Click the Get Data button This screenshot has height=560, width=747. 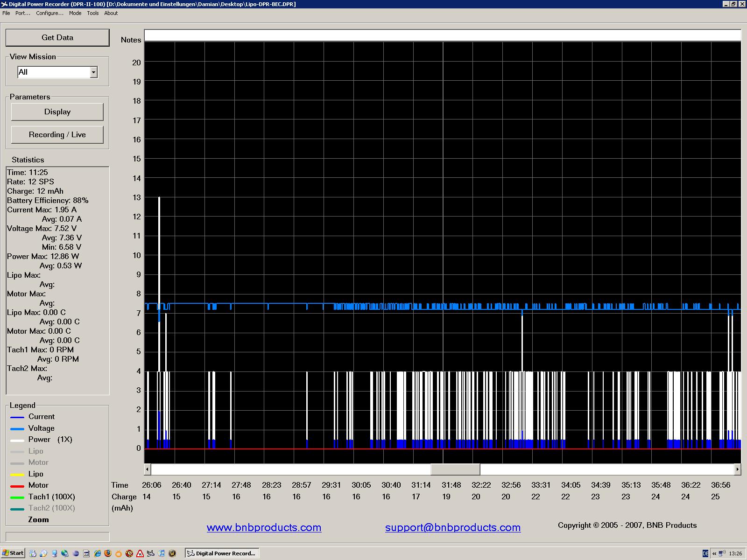(57, 37)
